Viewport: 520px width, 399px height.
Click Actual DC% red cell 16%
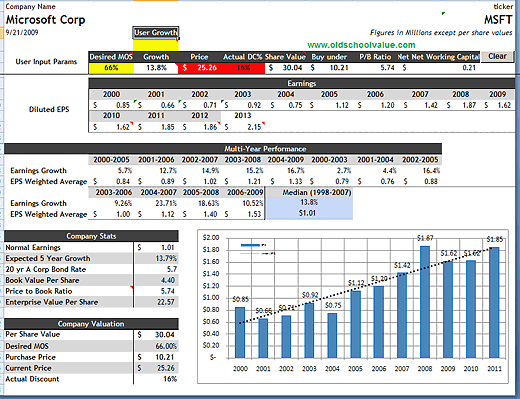pyautogui.click(x=243, y=68)
